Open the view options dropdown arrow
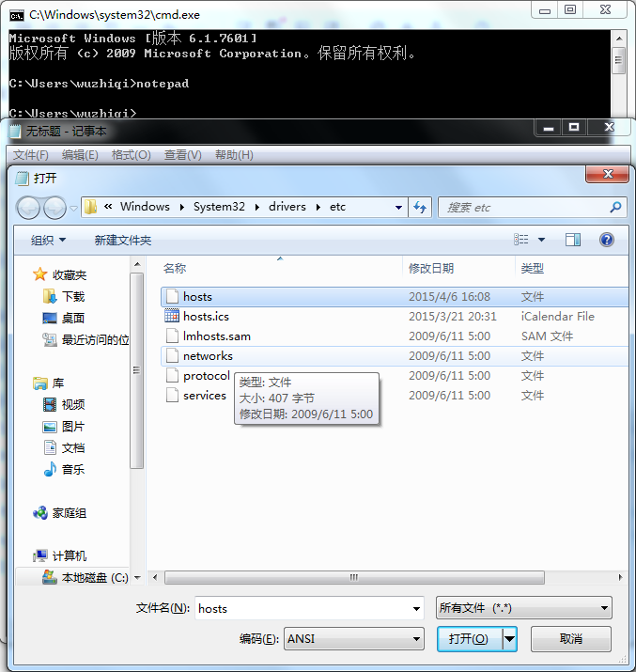This screenshot has height=672, width=636. click(x=541, y=240)
